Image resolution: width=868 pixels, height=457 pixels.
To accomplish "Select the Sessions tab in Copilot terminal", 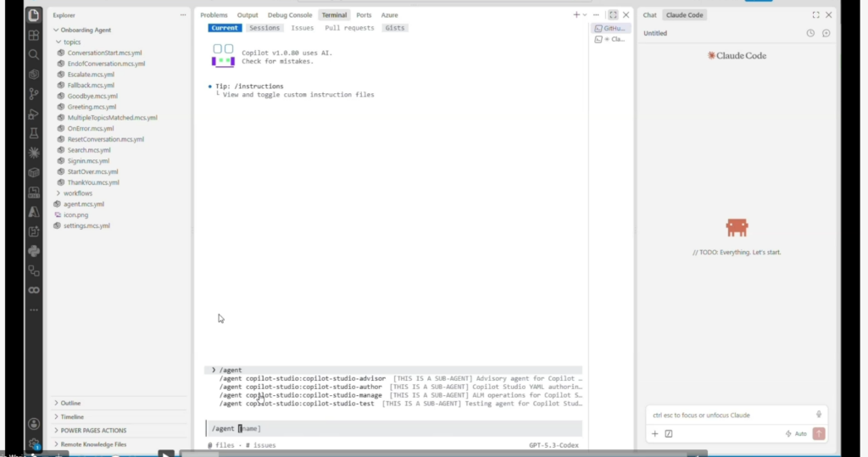I will coord(264,28).
